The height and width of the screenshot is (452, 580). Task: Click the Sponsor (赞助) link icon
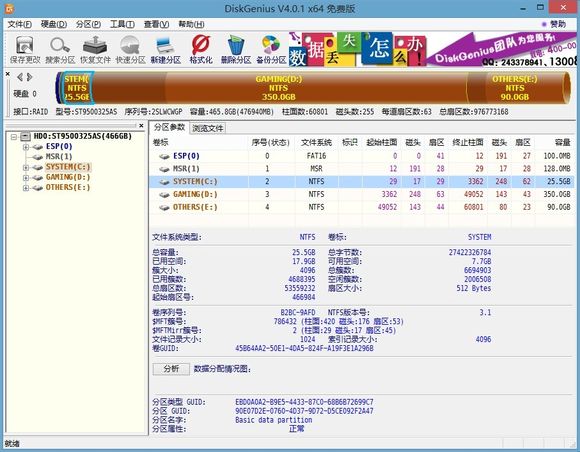coord(544,24)
